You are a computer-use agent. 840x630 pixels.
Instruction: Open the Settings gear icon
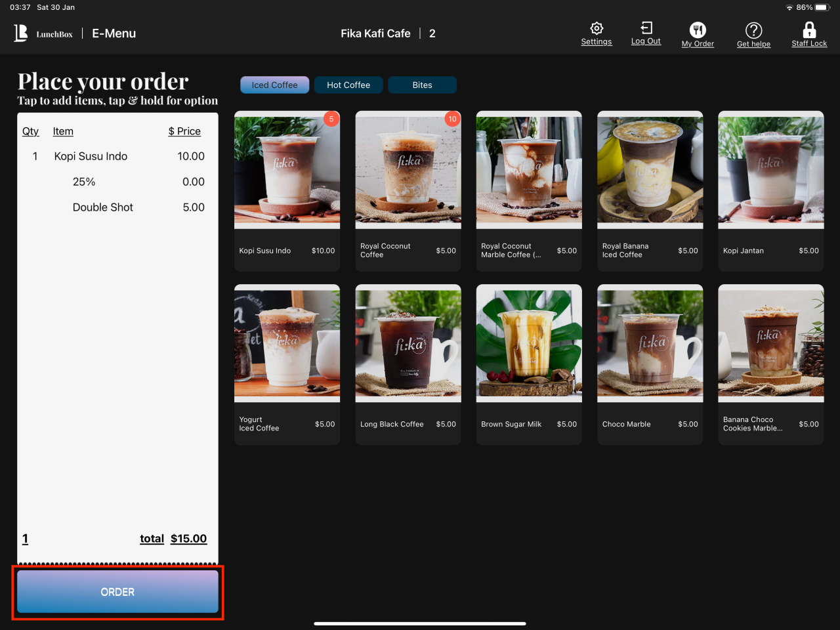coord(596,28)
